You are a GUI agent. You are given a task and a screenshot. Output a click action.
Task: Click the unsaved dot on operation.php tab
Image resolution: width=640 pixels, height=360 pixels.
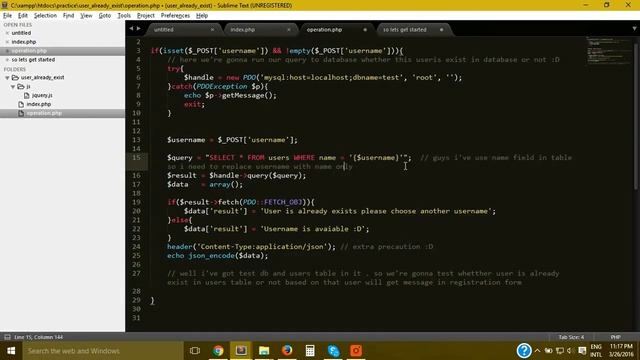(x=365, y=30)
